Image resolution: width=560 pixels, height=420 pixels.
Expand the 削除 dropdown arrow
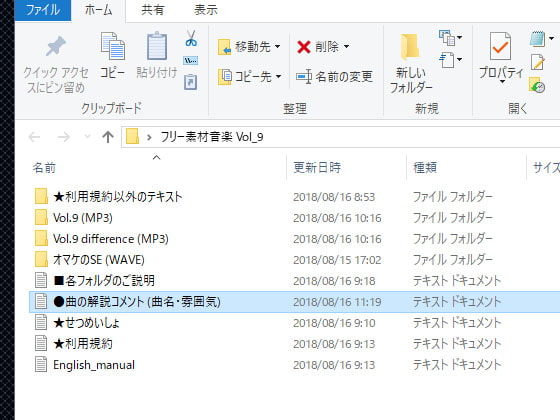[x=346, y=47]
